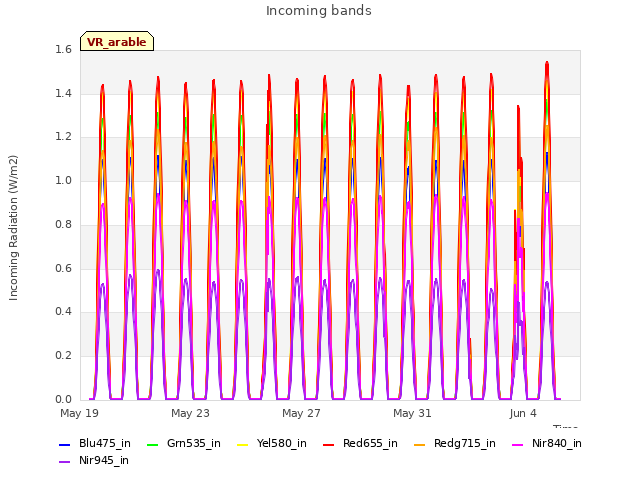Click the green Grn535_in legend swatch
The image size is (640, 480).
tap(152, 444)
